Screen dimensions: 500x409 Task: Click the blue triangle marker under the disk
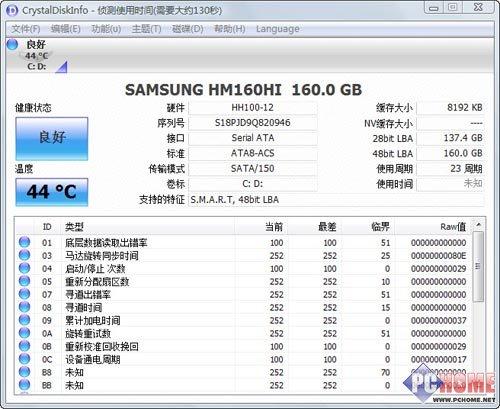[x=62, y=67]
